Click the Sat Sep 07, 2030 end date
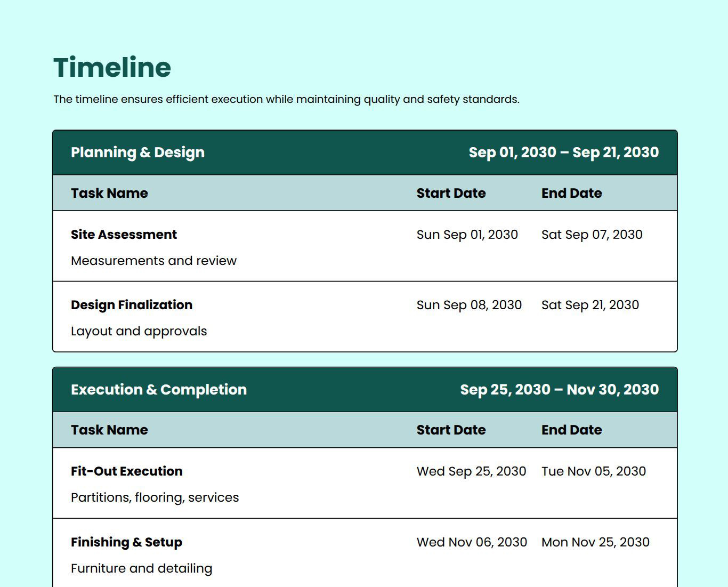The width and height of the screenshot is (728, 587). tap(592, 235)
